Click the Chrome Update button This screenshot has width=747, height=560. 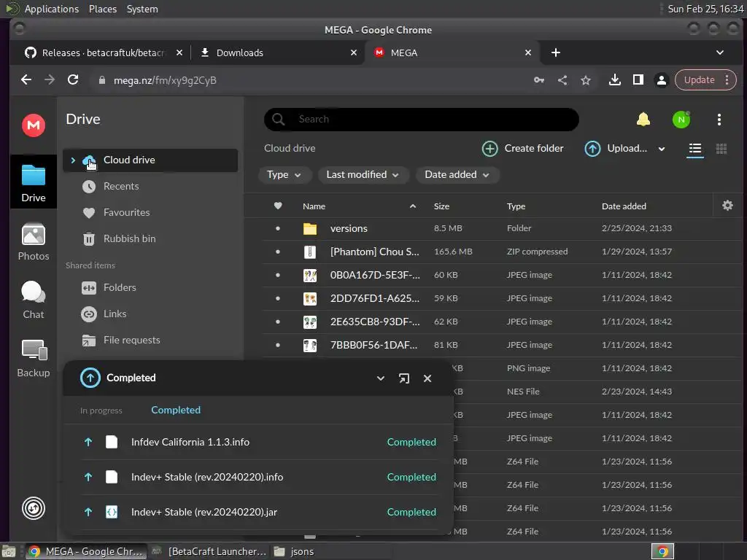click(x=705, y=80)
